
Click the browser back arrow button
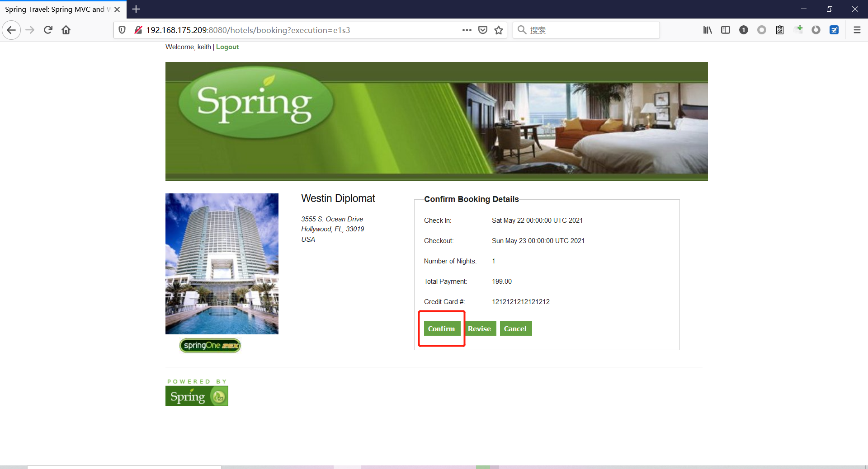coord(11,30)
